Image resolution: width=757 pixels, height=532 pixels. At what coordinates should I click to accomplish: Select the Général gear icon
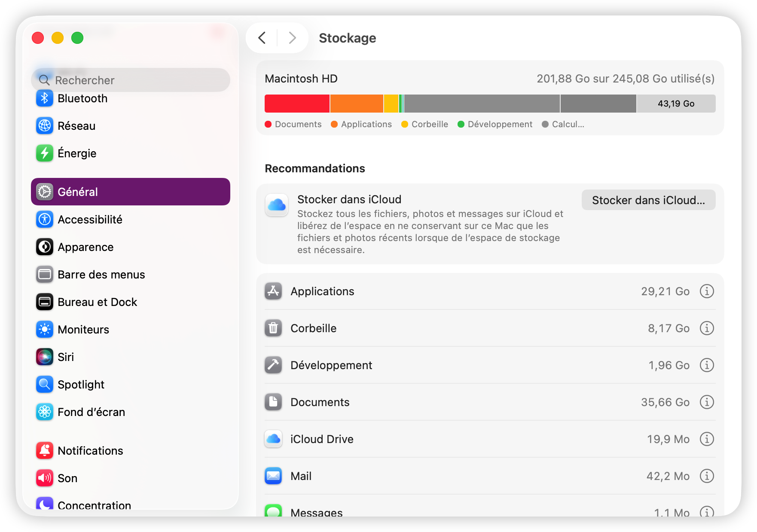pyautogui.click(x=45, y=192)
